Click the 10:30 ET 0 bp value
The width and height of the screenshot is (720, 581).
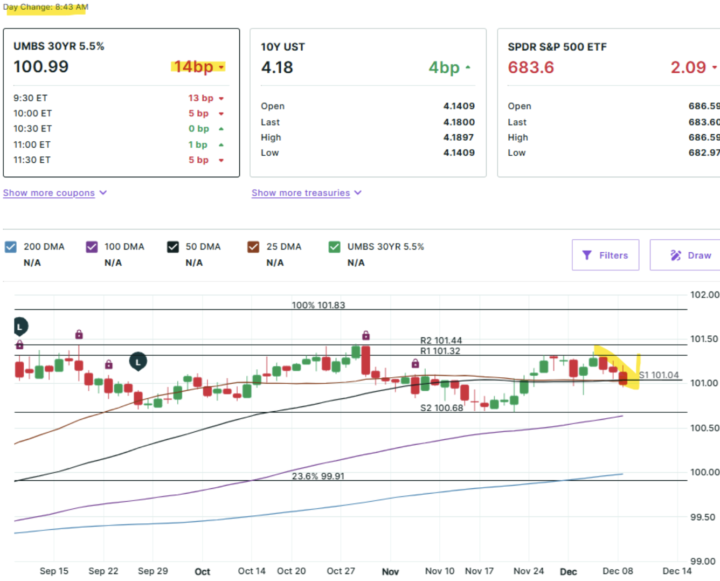coord(199,129)
